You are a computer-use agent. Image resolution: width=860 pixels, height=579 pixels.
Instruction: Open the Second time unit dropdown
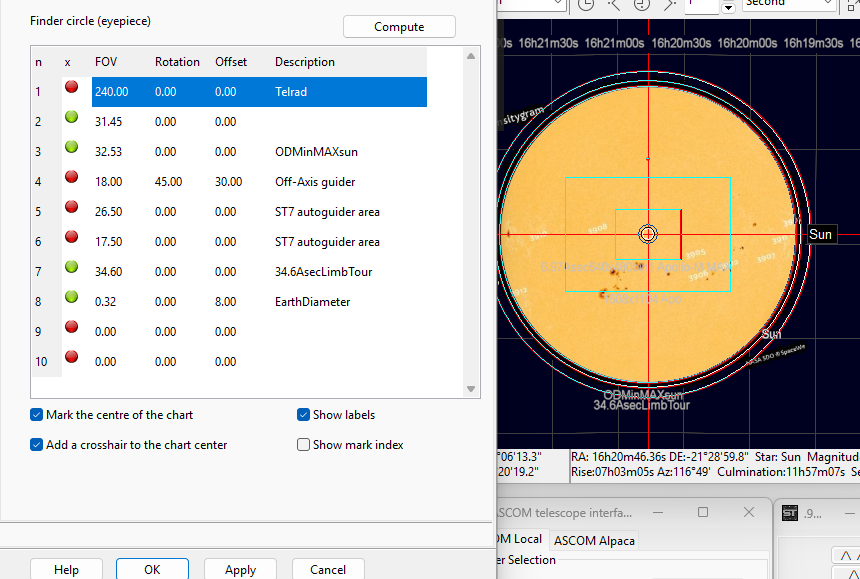[789, 4]
